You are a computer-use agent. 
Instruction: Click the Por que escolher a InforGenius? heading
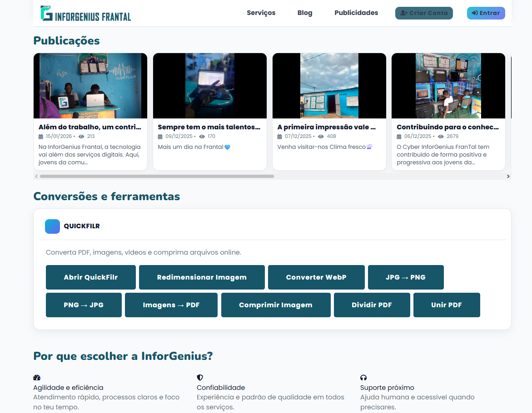pyautogui.click(x=123, y=356)
